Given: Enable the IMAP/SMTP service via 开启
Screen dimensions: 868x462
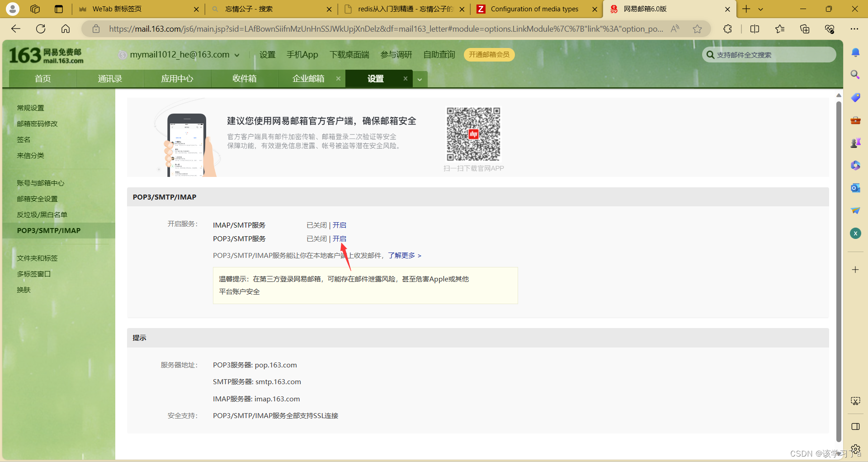Looking at the screenshot, I should [340, 225].
